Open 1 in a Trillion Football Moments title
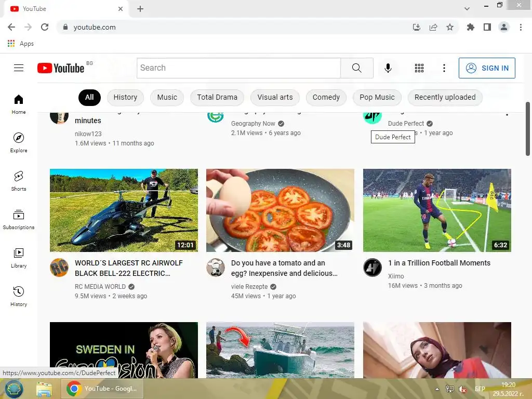 coord(439,263)
